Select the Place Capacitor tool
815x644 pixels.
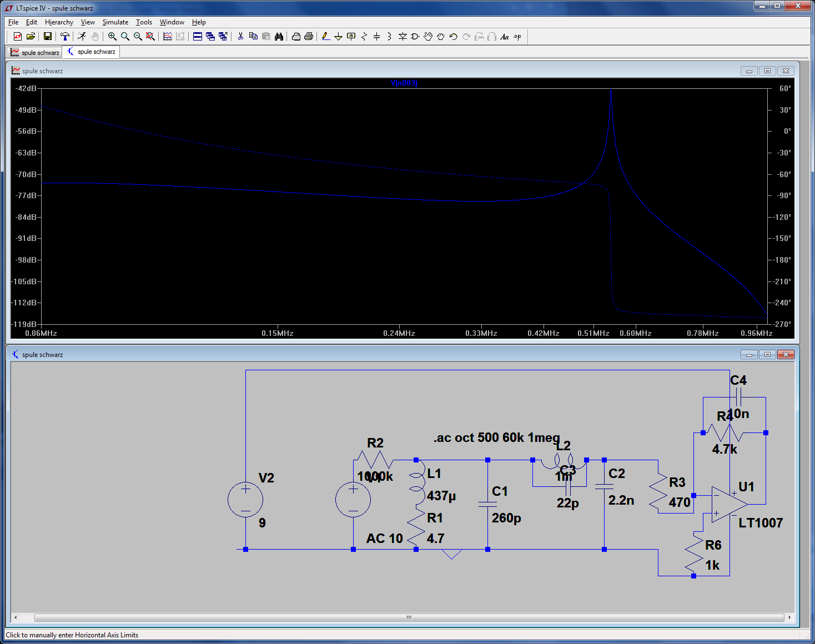click(x=376, y=37)
